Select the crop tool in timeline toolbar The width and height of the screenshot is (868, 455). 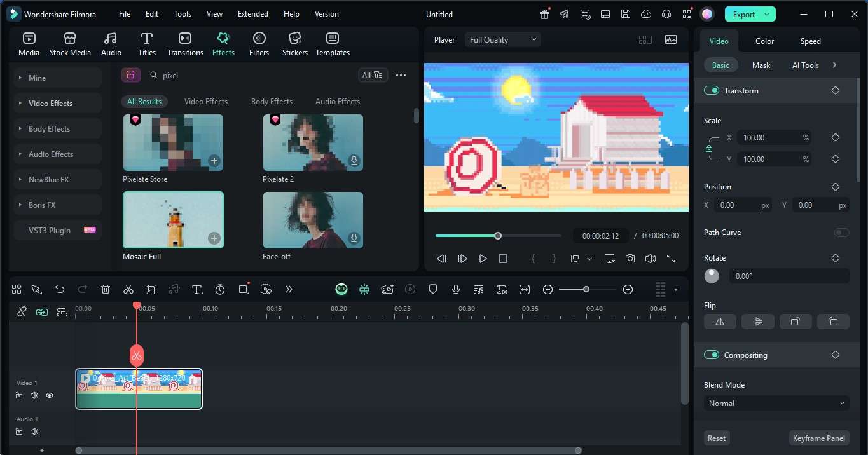(x=151, y=289)
